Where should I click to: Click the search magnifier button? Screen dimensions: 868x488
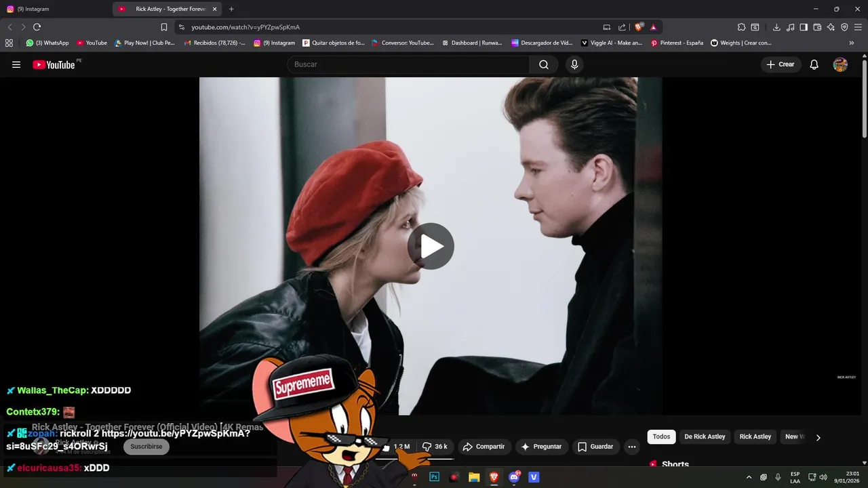[544, 64]
